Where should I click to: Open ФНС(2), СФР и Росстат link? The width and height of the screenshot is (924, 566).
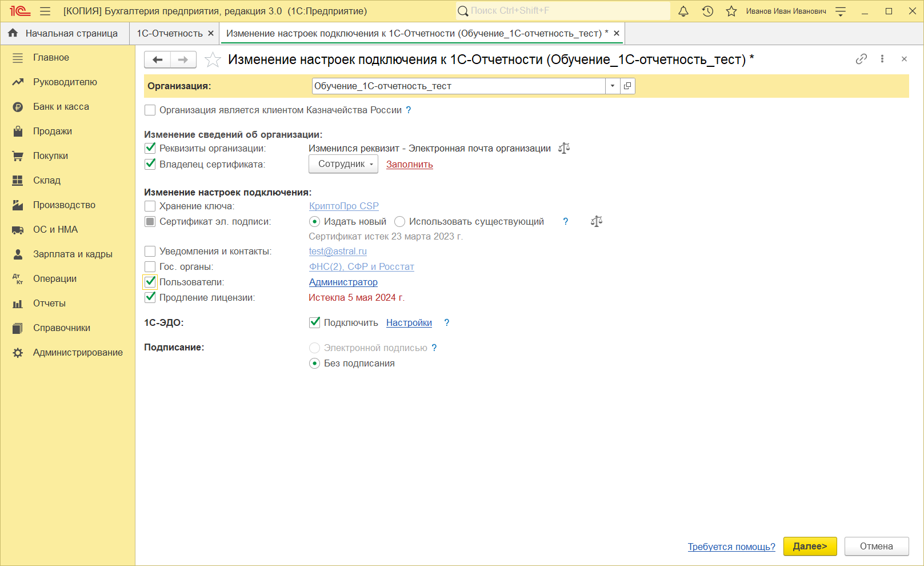362,266
